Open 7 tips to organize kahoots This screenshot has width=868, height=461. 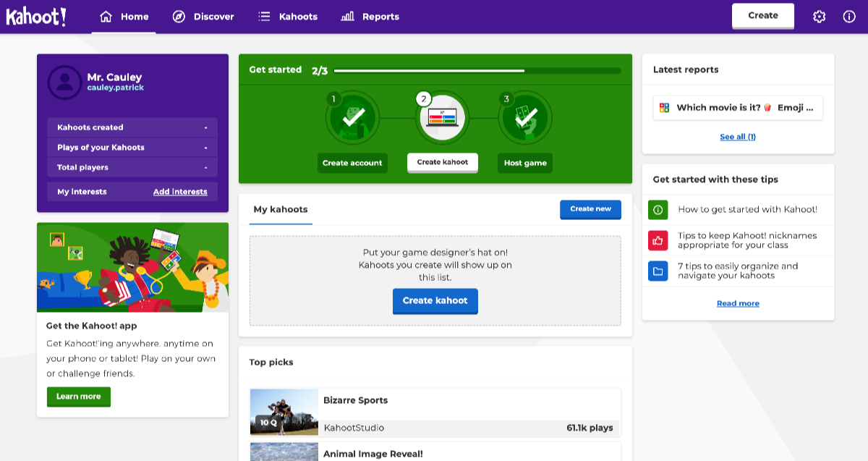pos(738,271)
